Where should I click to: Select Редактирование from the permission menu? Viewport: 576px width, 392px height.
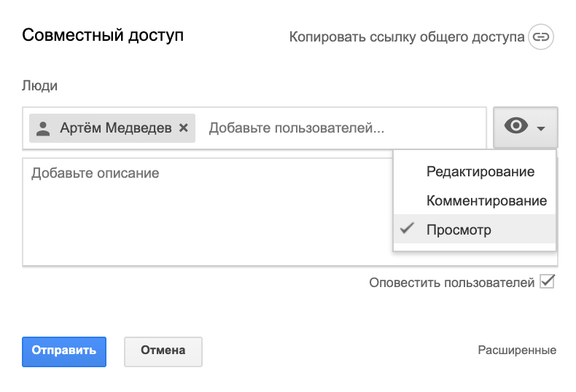pos(475,171)
